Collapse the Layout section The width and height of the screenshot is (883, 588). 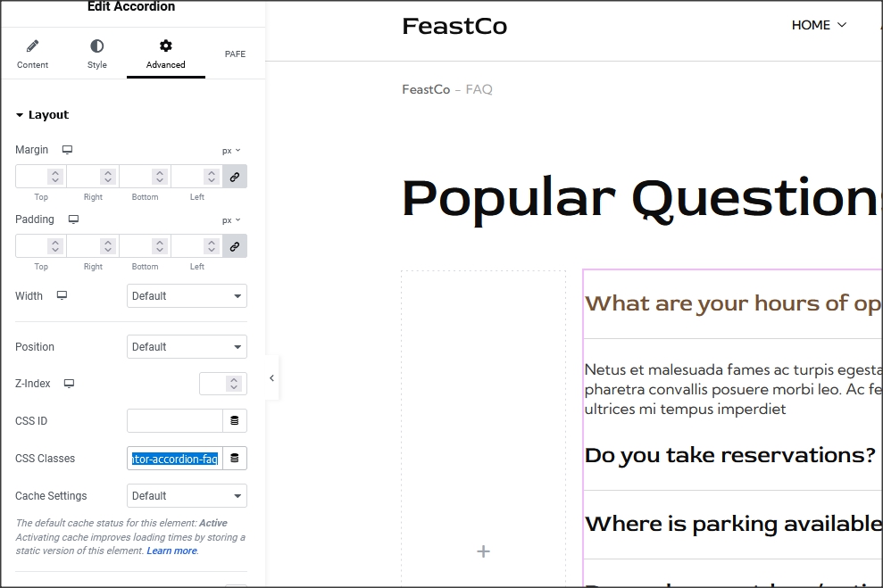[42, 115]
